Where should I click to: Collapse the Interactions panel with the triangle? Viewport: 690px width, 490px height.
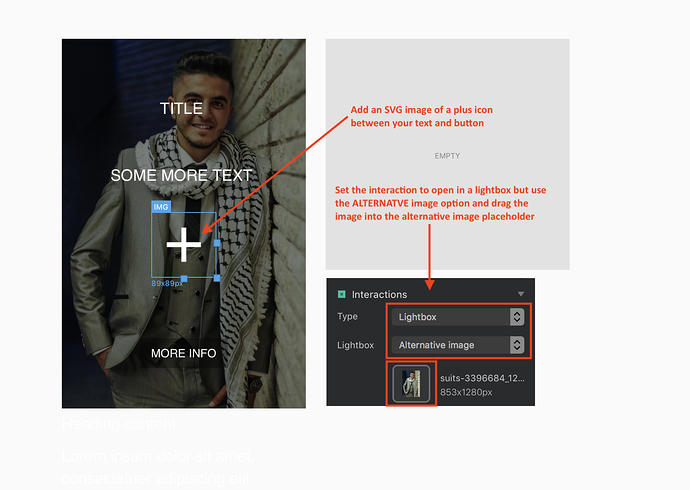point(521,294)
